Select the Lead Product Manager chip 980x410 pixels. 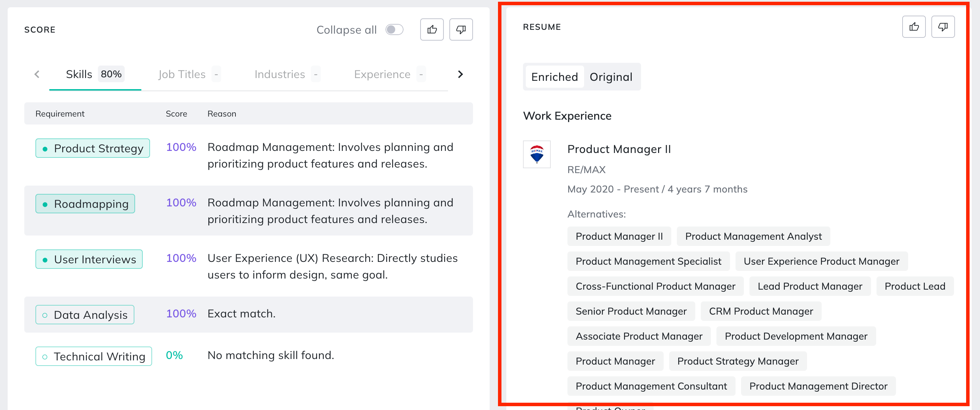click(x=809, y=287)
